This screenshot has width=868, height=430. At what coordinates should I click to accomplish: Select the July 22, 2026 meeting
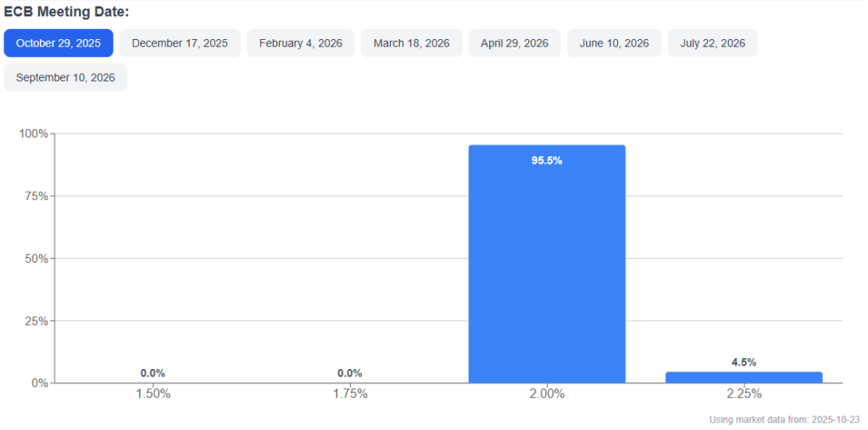(x=713, y=43)
